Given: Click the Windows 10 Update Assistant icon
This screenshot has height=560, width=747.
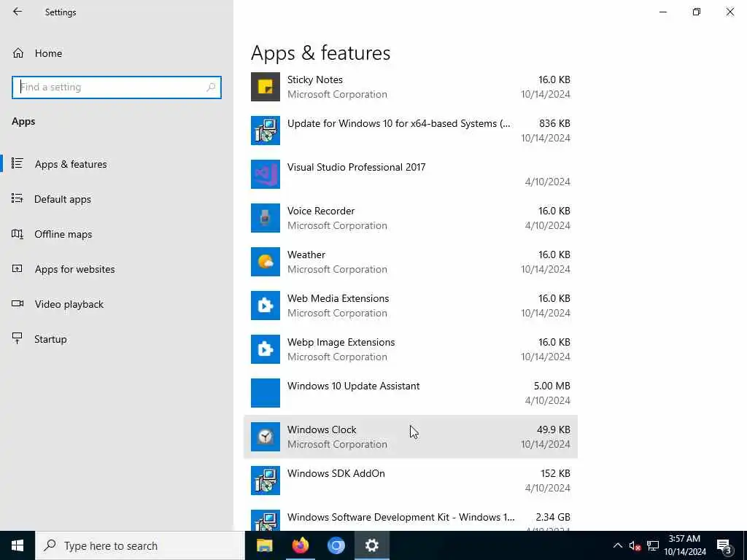Looking at the screenshot, I should point(266,393).
